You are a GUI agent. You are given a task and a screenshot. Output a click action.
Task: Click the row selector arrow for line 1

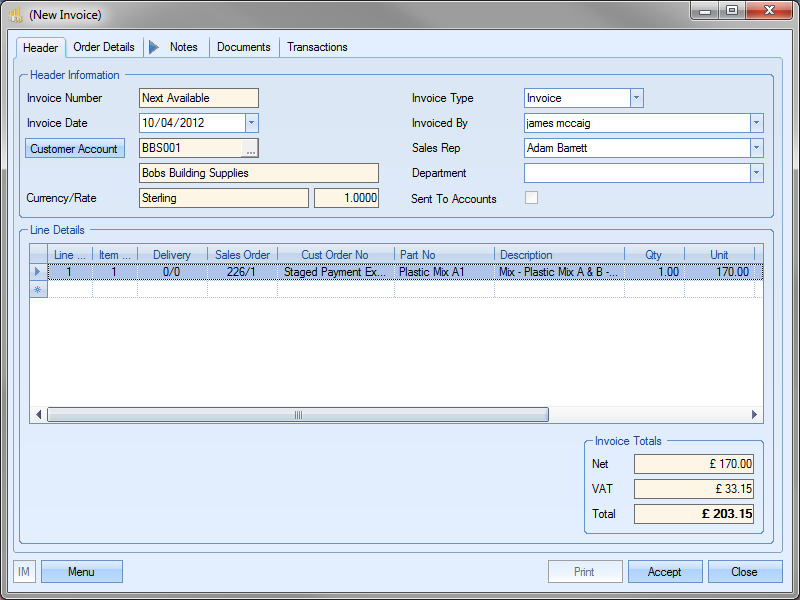[x=39, y=271]
